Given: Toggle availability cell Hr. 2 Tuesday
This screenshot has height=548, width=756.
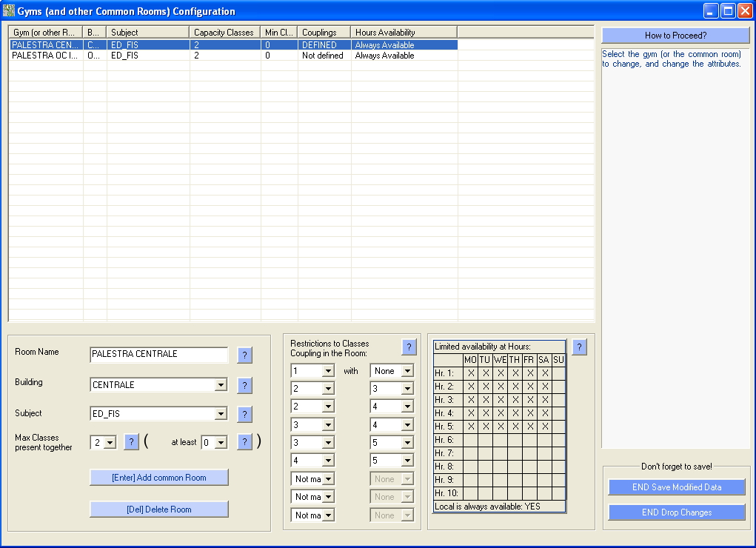Looking at the screenshot, I should click(486, 387).
